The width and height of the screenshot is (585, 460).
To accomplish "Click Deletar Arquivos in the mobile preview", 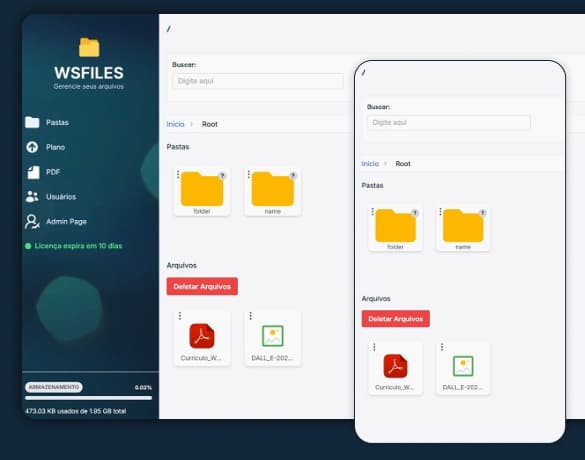I will pyautogui.click(x=395, y=319).
